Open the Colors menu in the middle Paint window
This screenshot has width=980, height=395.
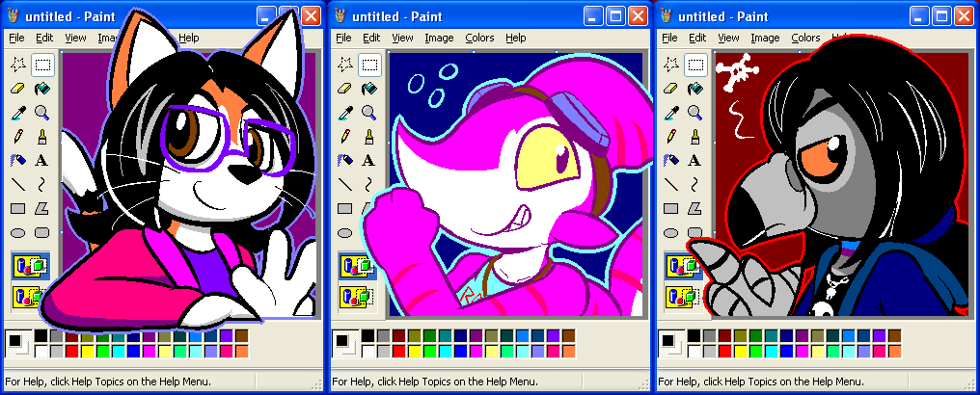[x=479, y=38]
